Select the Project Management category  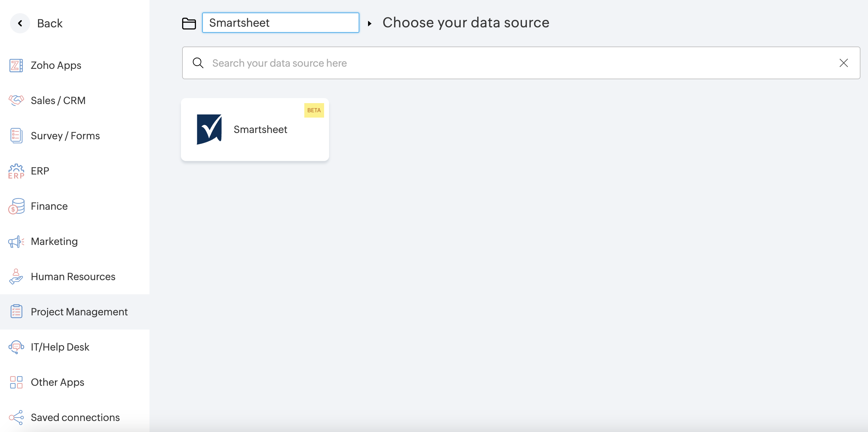point(79,312)
